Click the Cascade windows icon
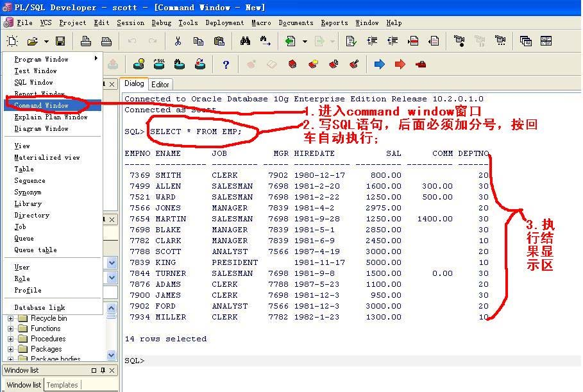The height and width of the screenshot is (392, 583). tap(526, 41)
